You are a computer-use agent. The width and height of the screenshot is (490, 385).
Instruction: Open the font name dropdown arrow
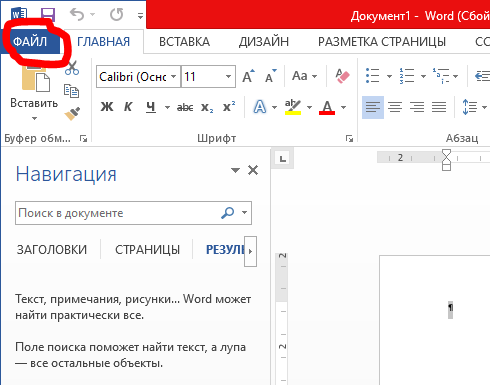174,77
